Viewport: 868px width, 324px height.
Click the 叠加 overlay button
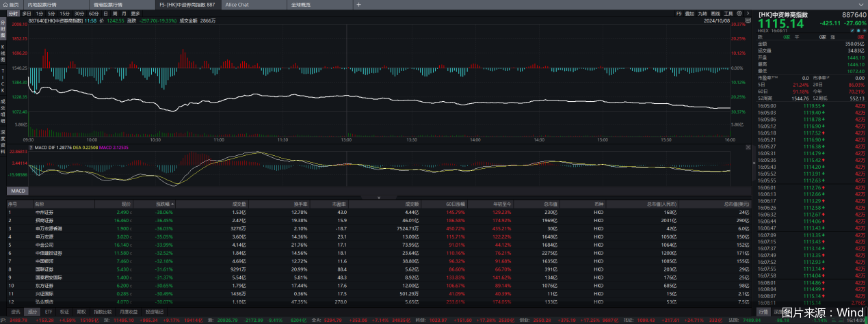point(690,13)
